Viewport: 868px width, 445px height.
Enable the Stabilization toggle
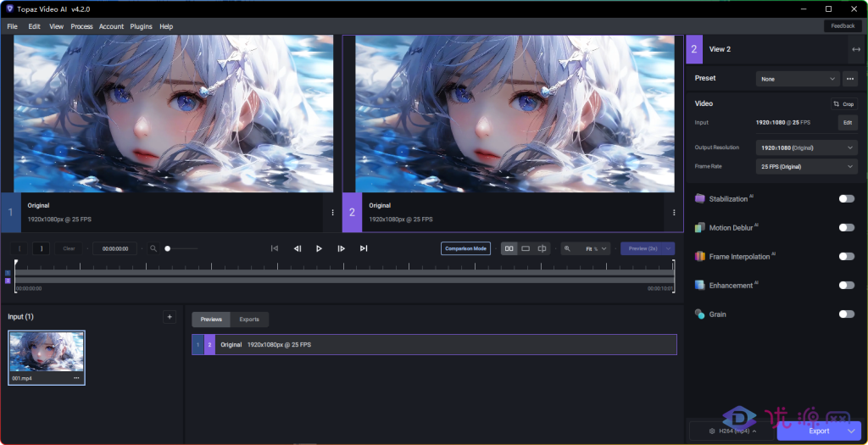[847, 198]
